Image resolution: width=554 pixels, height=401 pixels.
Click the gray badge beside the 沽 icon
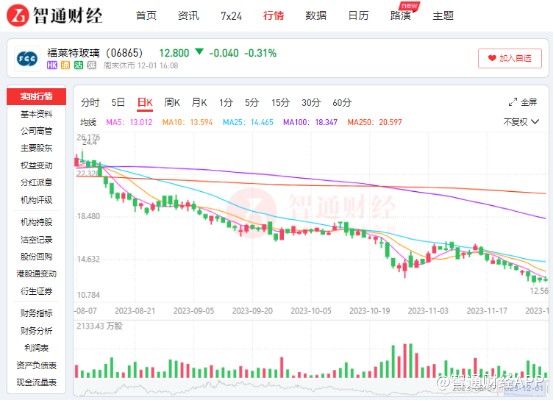(92, 65)
